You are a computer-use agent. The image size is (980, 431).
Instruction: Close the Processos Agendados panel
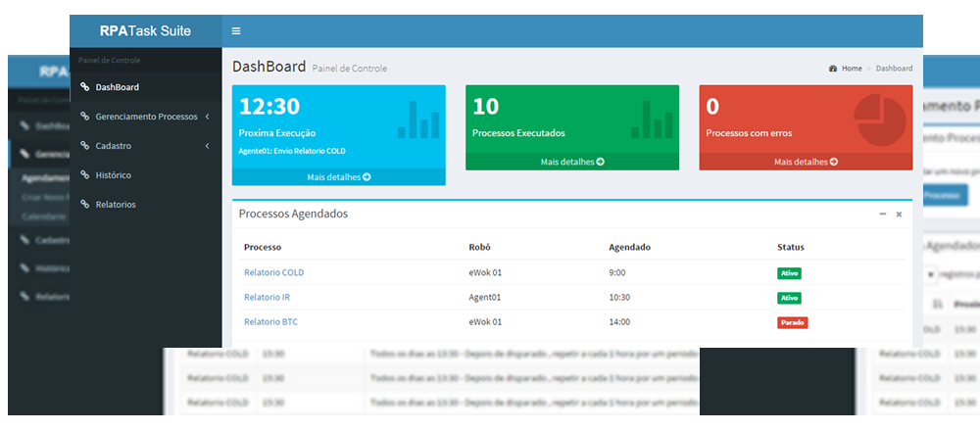[899, 214]
